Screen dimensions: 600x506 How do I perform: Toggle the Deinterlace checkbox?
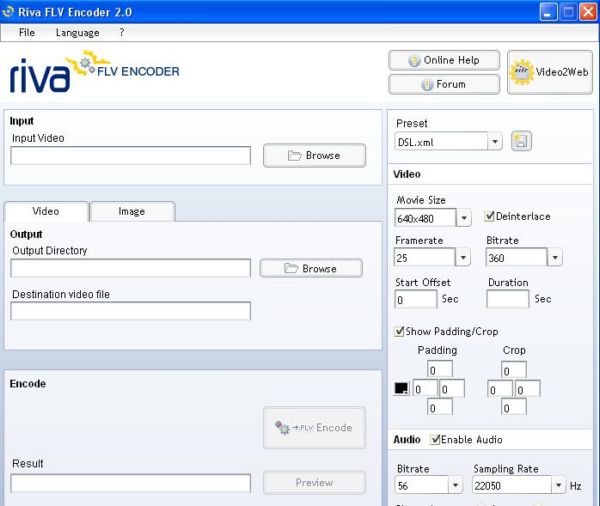click(x=489, y=216)
